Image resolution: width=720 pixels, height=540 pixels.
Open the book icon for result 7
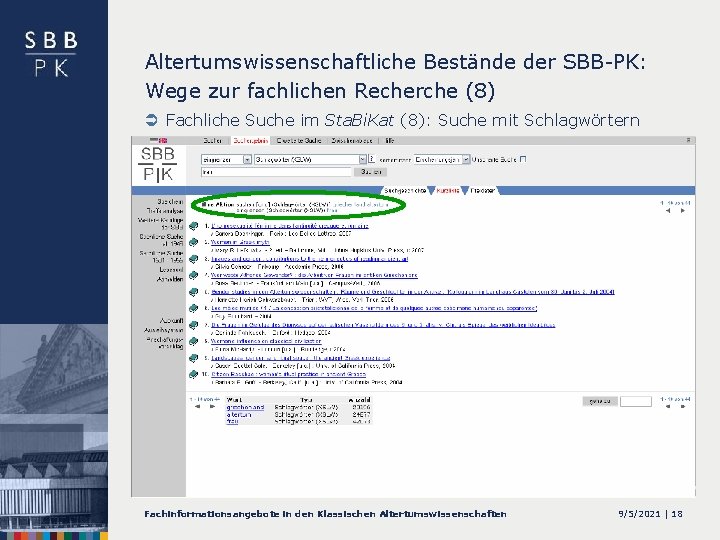[193, 325]
